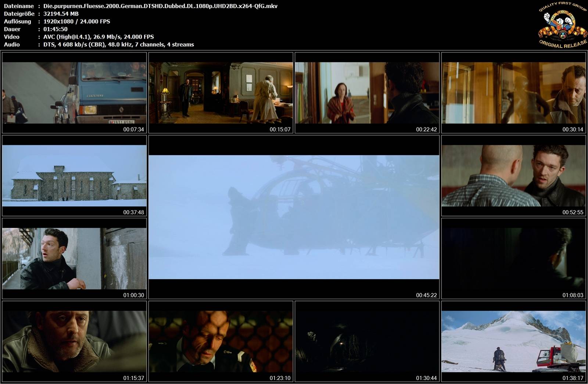Viewport: 588px width, 384px height.
Task: Select the dark thumbnail stamped 01:08:03
Action: (x=514, y=258)
